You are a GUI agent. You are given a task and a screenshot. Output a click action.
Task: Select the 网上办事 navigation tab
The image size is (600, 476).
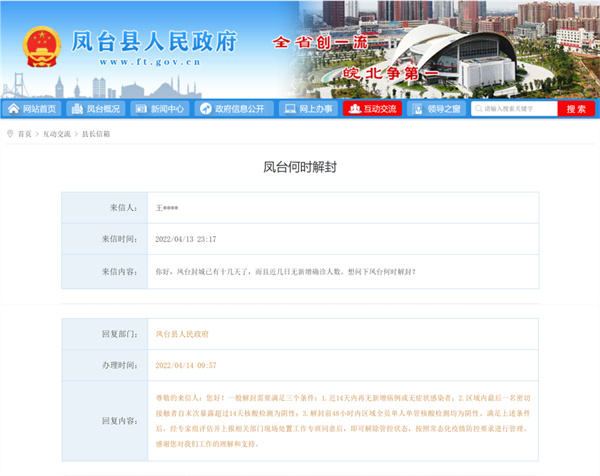(316, 109)
